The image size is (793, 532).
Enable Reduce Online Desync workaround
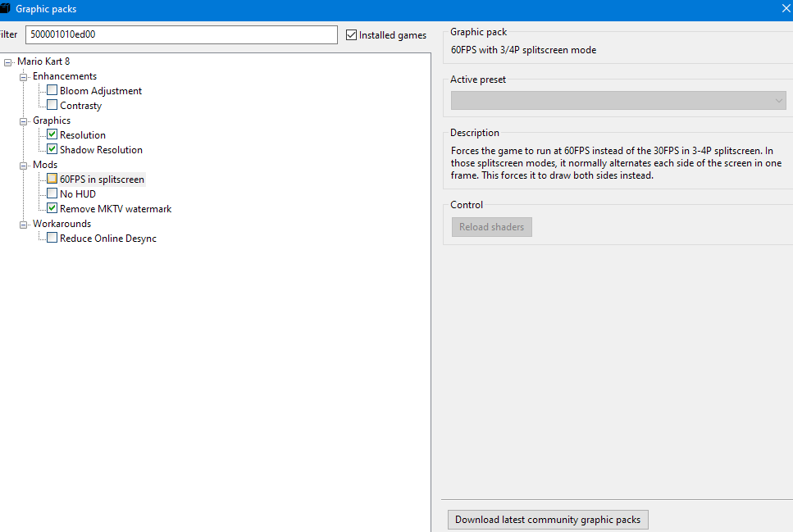coord(52,237)
